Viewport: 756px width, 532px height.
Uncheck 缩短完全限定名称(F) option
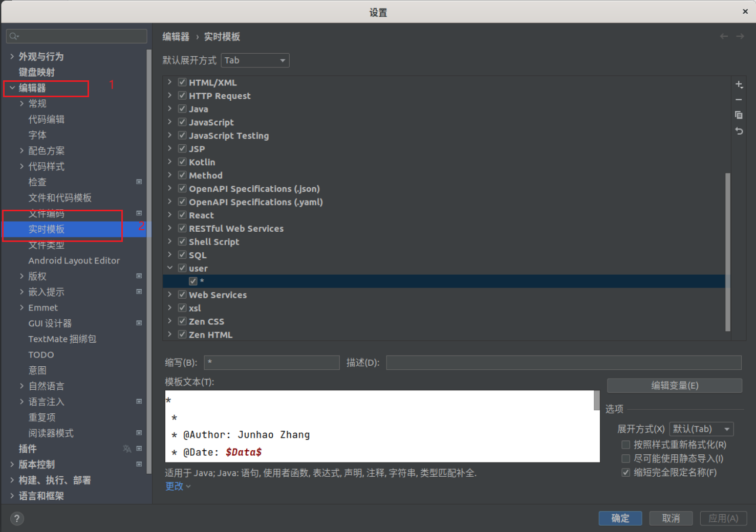point(625,472)
